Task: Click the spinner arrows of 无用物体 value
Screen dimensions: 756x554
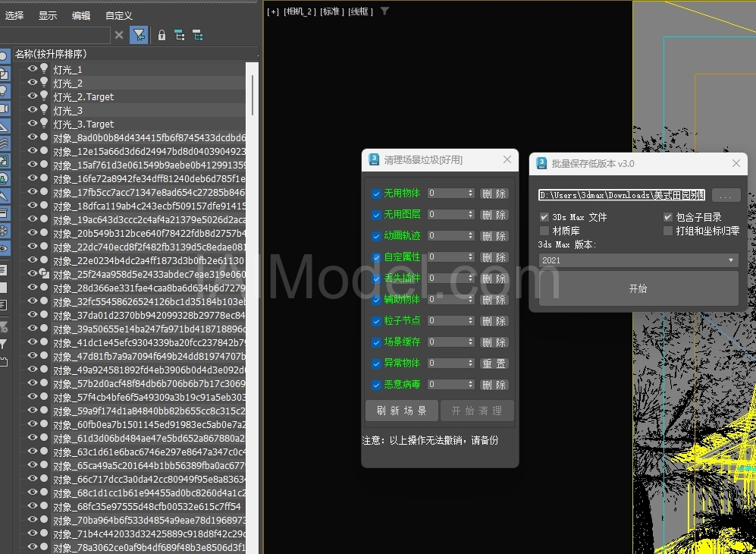Action: (471, 193)
